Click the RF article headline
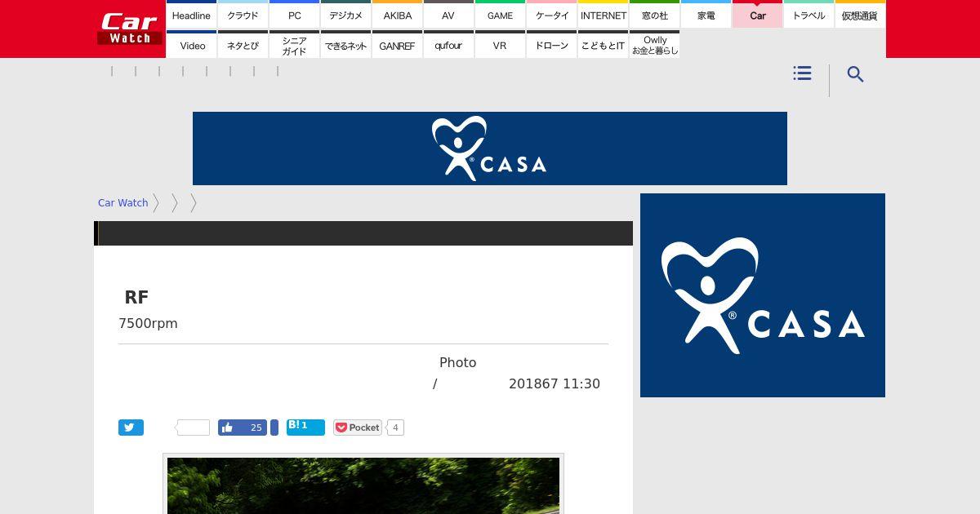Viewport: 980px width, 514px height. tap(136, 298)
